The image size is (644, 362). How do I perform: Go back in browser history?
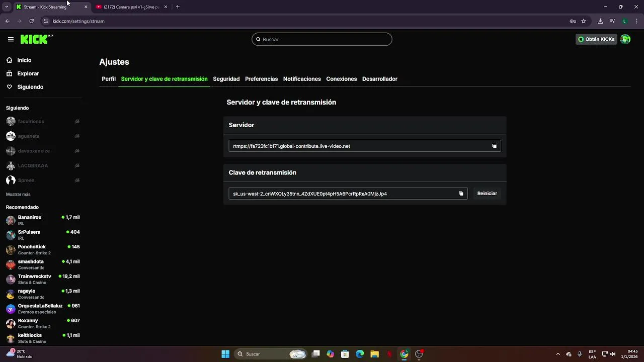coord(7,21)
